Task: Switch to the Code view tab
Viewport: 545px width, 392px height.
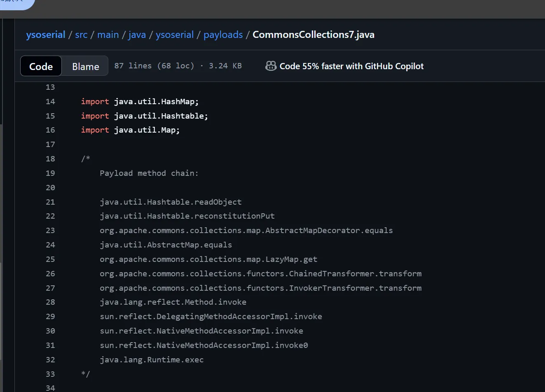Action: (x=41, y=66)
